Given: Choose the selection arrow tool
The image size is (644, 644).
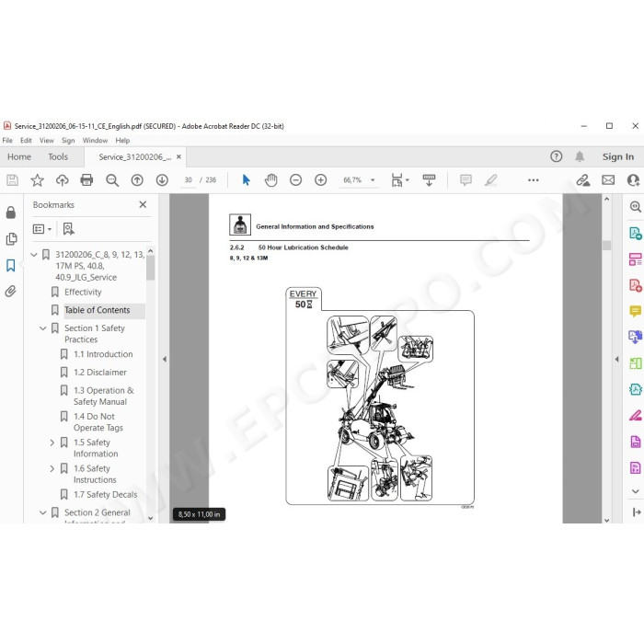Looking at the screenshot, I should pos(246,180).
